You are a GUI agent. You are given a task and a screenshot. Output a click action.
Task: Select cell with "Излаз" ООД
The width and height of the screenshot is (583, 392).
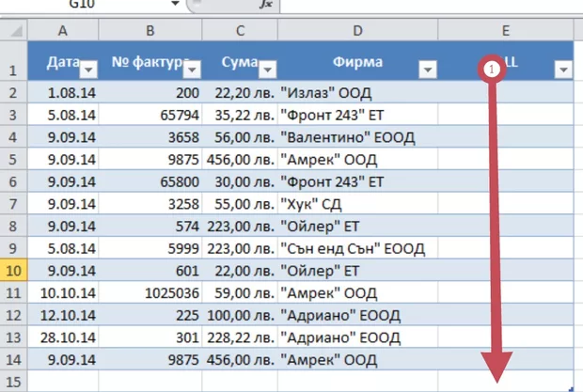click(358, 92)
